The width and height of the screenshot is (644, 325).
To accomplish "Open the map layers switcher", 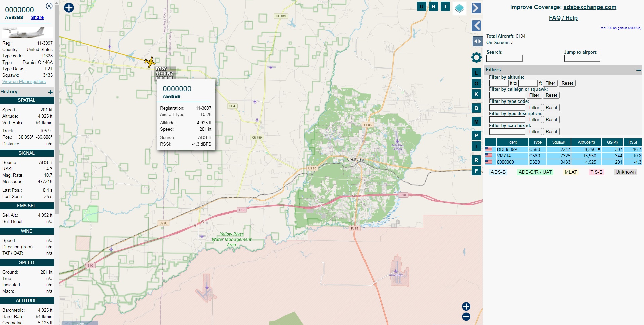I will coord(459,8).
